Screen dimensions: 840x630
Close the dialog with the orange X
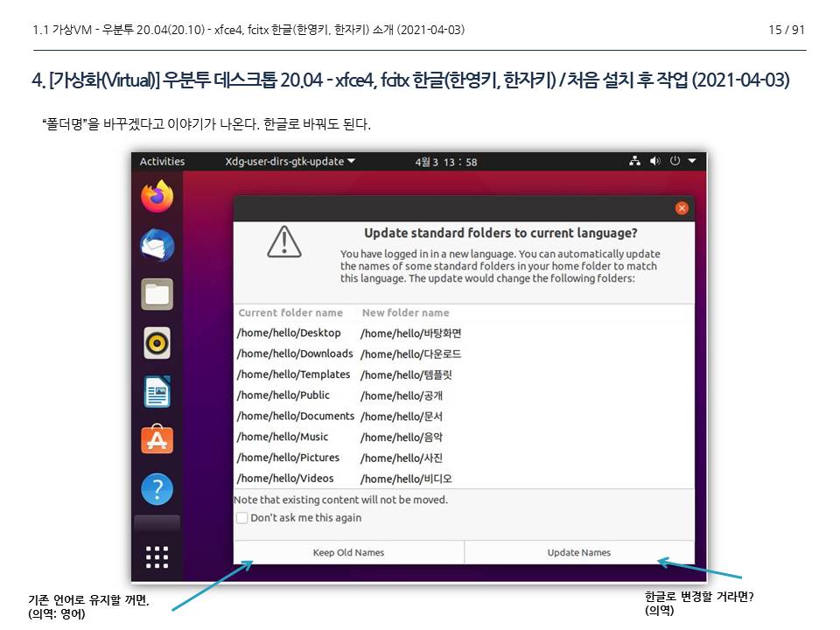(x=682, y=208)
